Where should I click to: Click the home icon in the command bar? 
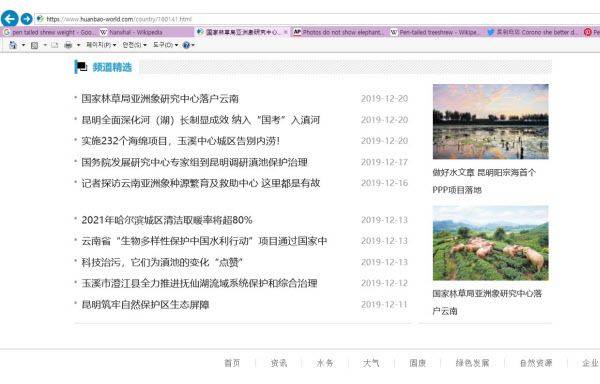13,45
